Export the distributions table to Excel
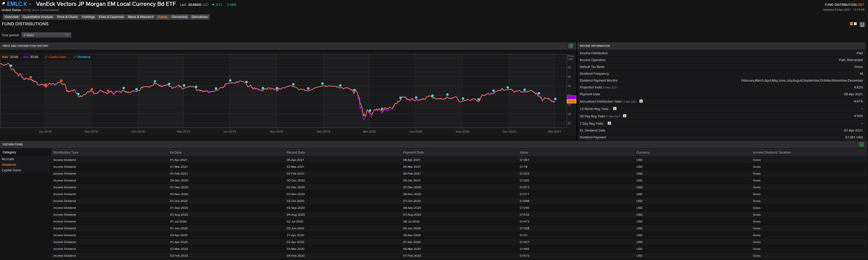The height and width of the screenshot is (260, 868). (861, 145)
